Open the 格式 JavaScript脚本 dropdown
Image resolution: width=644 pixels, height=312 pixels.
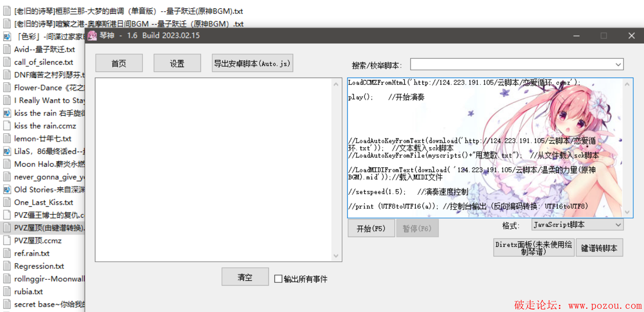click(x=577, y=225)
